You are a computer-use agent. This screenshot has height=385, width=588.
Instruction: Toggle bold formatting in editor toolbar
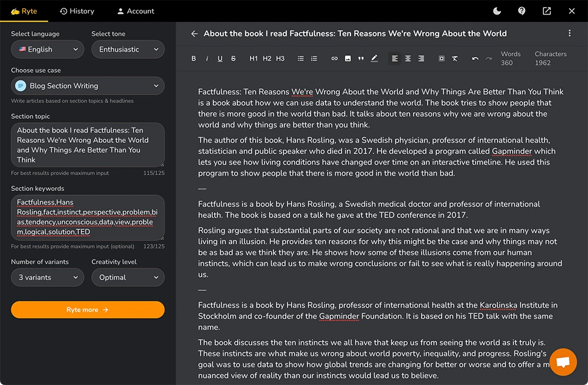pyautogui.click(x=194, y=59)
